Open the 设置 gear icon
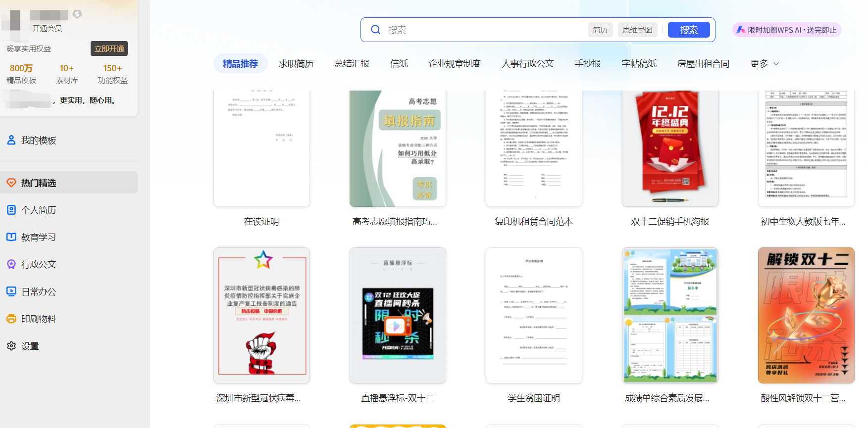868x428 pixels. click(11, 346)
